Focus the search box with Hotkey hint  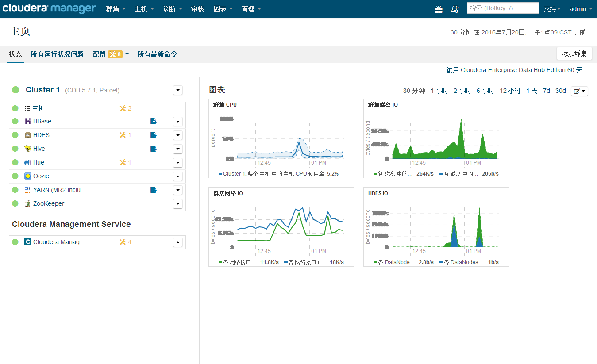click(x=503, y=8)
